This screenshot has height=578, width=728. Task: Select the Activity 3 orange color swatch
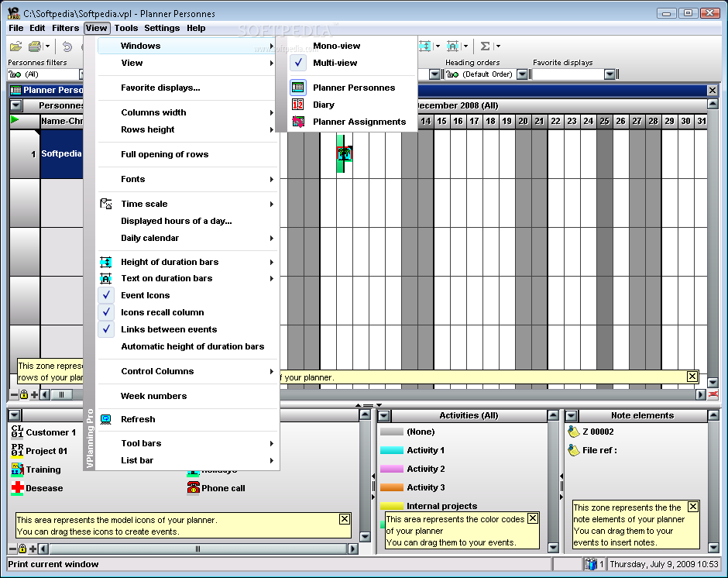[x=391, y=487]
